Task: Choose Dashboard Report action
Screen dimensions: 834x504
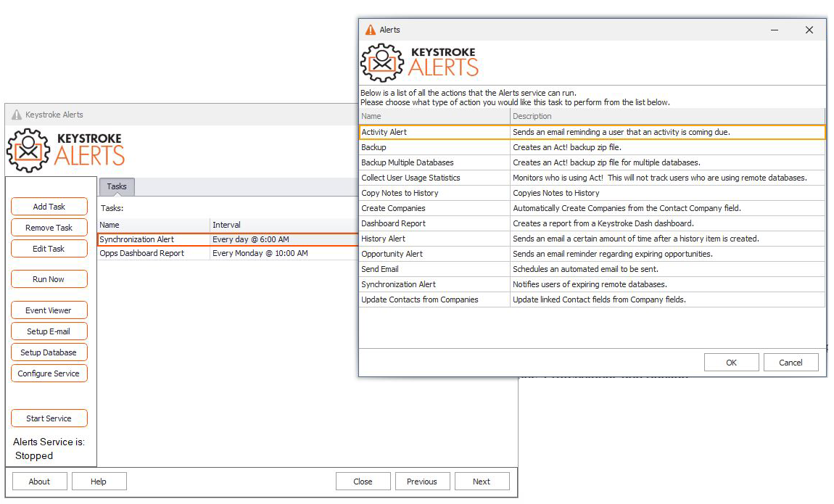Action: pos(593,223)
